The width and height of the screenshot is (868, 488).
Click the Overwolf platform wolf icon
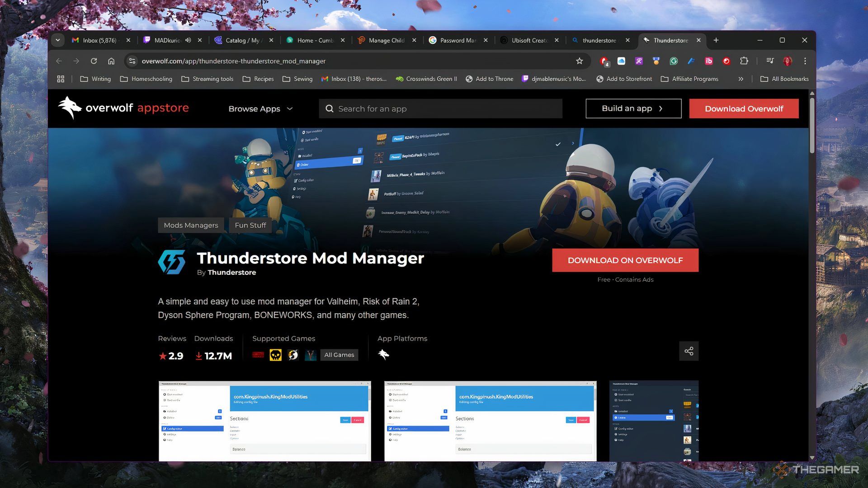point(383,355)
